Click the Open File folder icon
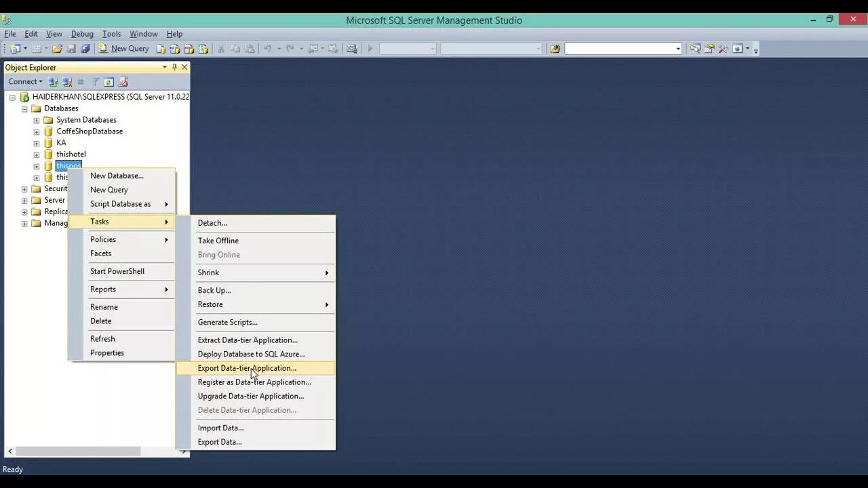 pyautogui.click(x=57, y=49)
